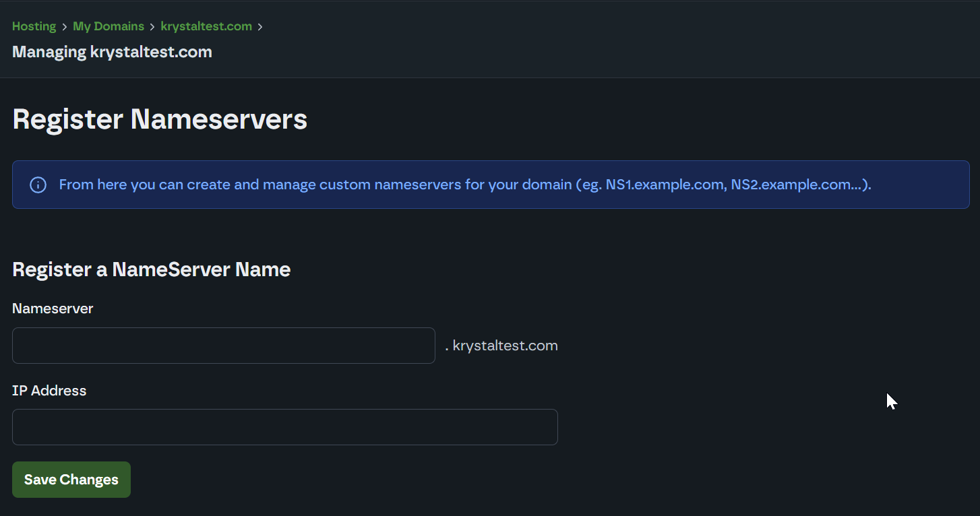Click 'Managing krystaltest.com' title text

pos(112,52)
